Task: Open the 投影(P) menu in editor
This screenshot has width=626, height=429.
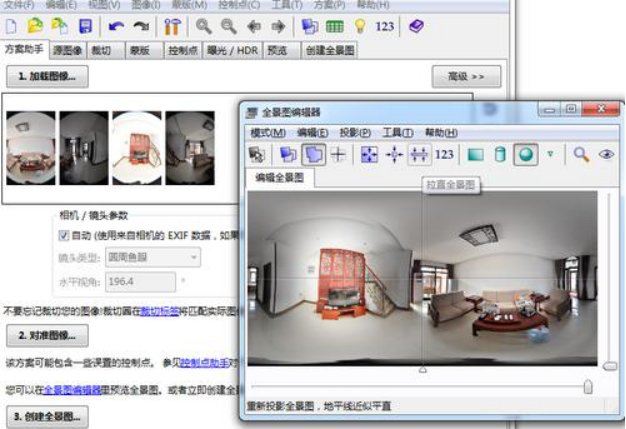Action: [x=354, y=132]
